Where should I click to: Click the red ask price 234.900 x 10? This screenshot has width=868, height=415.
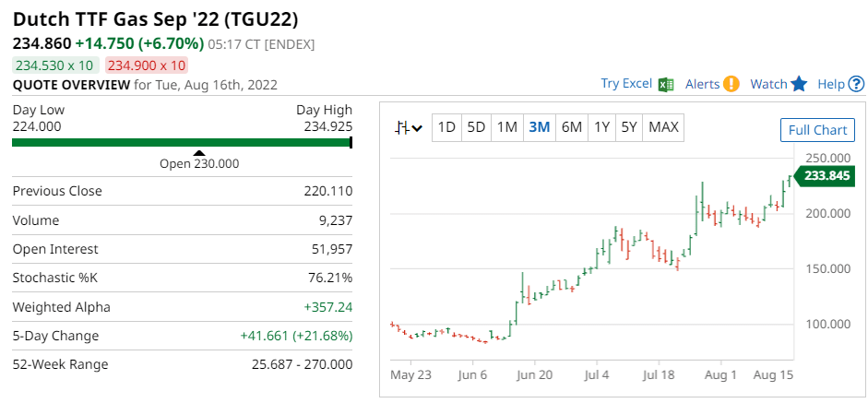coord(147,65)
